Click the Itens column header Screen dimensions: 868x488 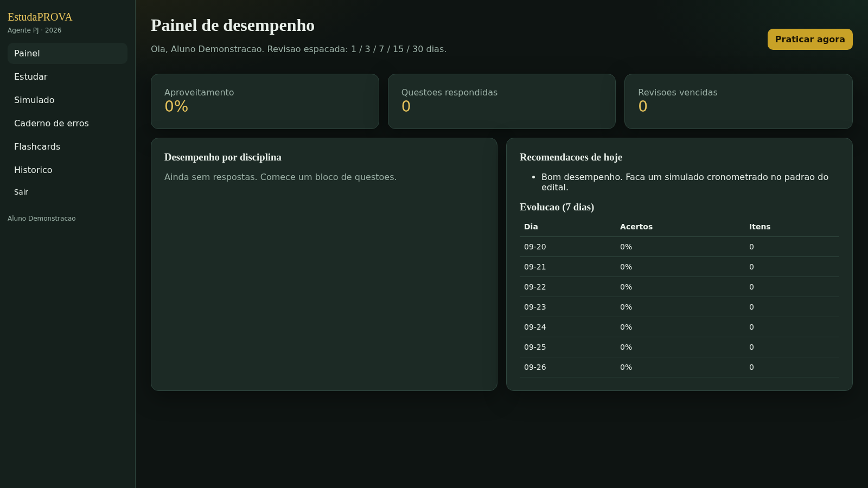pos(759,227)
